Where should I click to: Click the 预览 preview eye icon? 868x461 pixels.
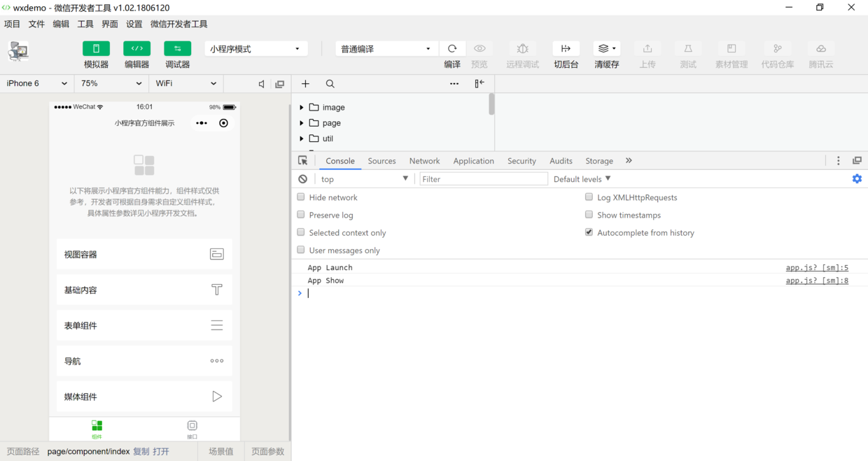[479, 48]
